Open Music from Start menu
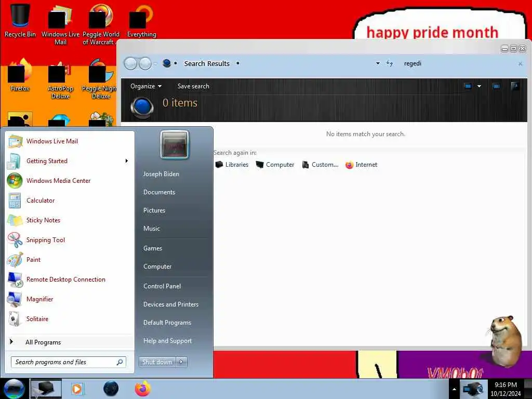 pyautogui.click(x=151, y=229)
